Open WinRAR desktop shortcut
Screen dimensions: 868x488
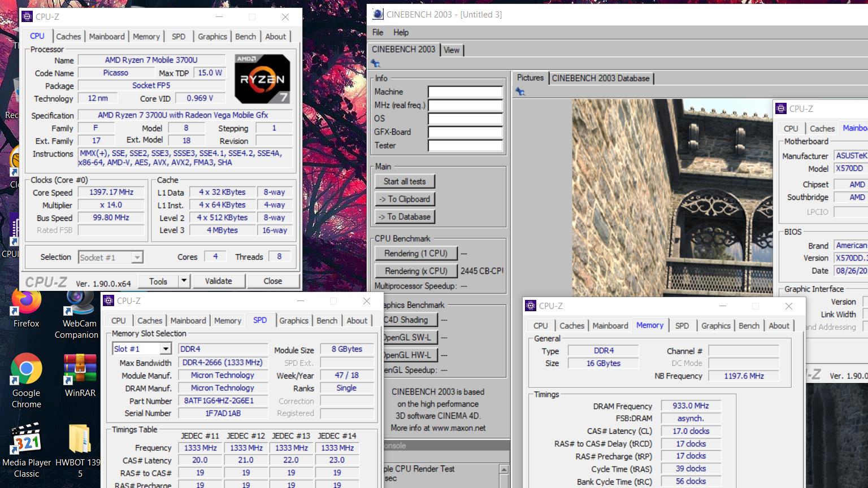(80, 376)
